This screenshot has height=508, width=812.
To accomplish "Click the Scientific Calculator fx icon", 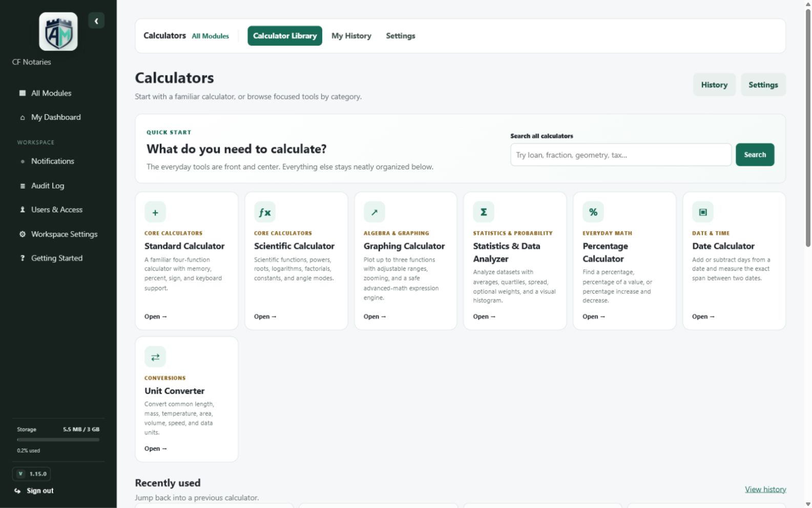I will click(x=265, y=212).
